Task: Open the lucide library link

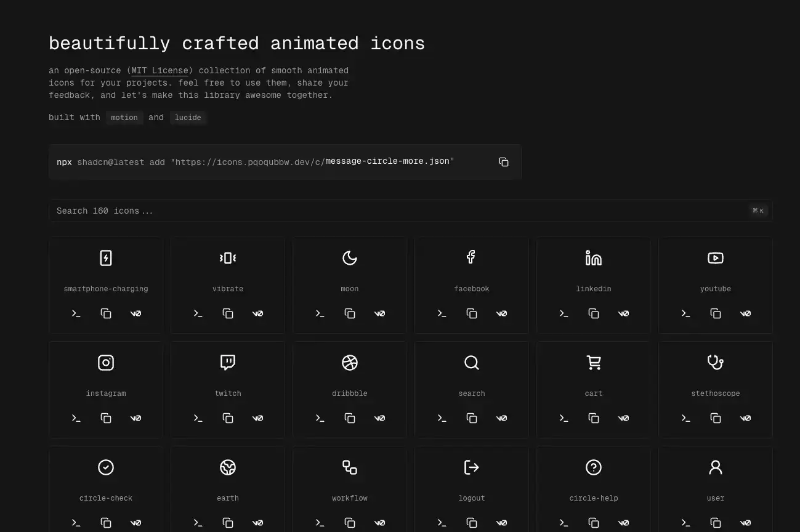Action: click(x=188, y=118)
